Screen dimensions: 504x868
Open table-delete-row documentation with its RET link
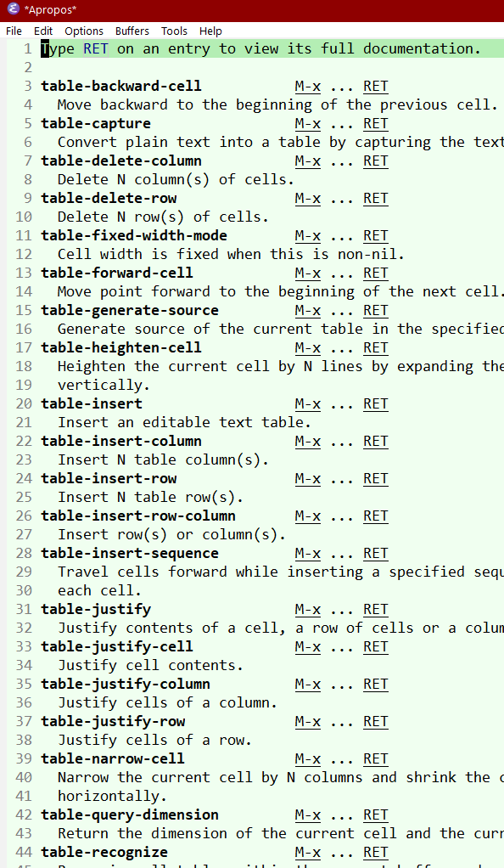[x=375, y=198]
